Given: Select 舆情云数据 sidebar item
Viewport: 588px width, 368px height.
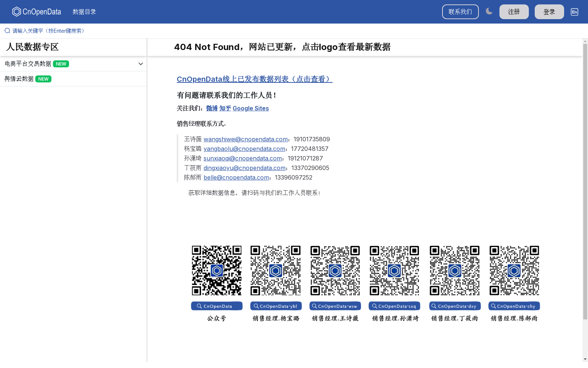Looking at the screenshot, I should 73,79.
